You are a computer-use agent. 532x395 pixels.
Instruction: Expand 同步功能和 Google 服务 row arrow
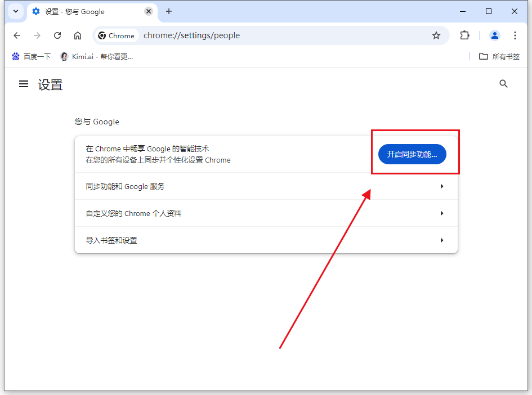(442, 186)
